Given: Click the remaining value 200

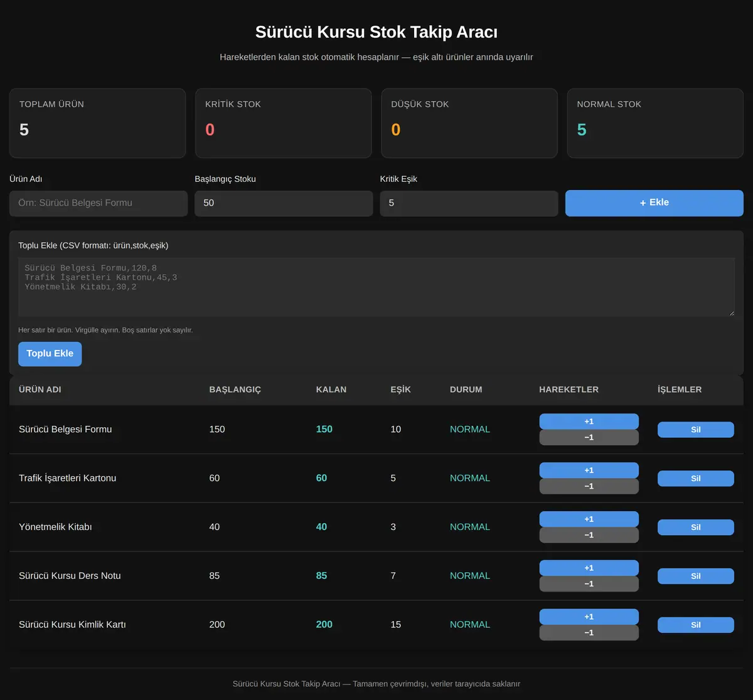Looking at the screenshot, I should tap(324, 625).
